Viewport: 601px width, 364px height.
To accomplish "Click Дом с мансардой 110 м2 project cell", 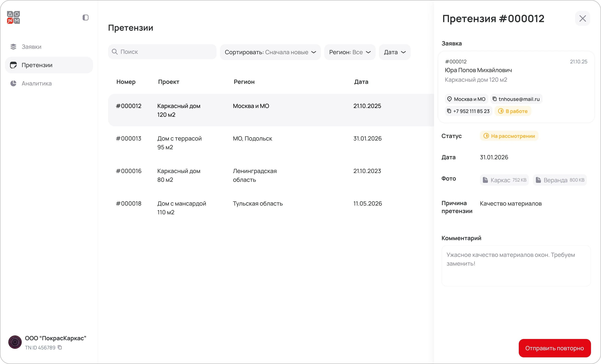I will tap(182, 208).
